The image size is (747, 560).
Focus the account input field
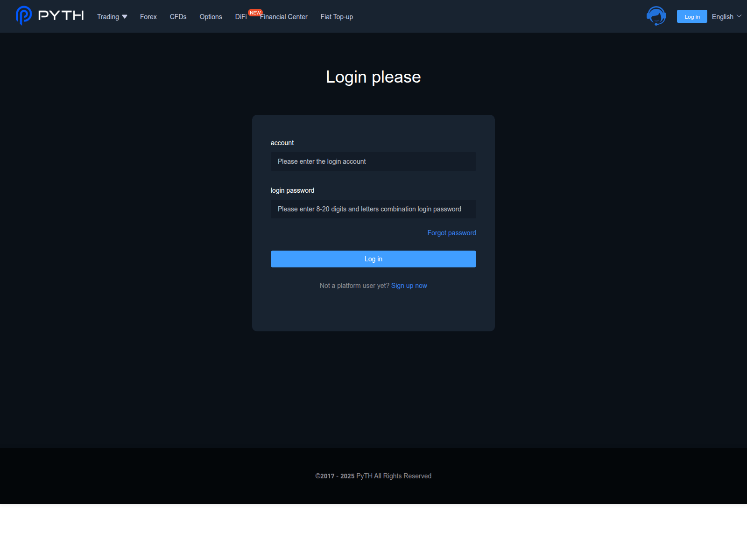pyautogui.click(x=373, y=161)
